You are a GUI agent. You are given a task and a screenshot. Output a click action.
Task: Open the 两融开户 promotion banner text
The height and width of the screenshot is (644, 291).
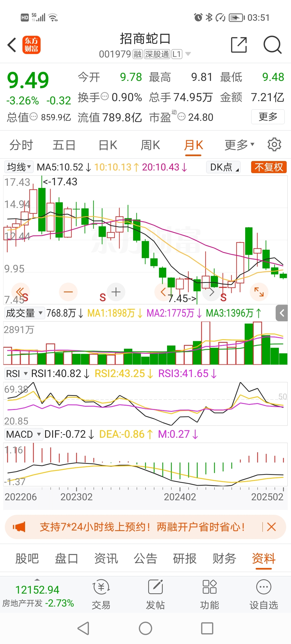142,527
